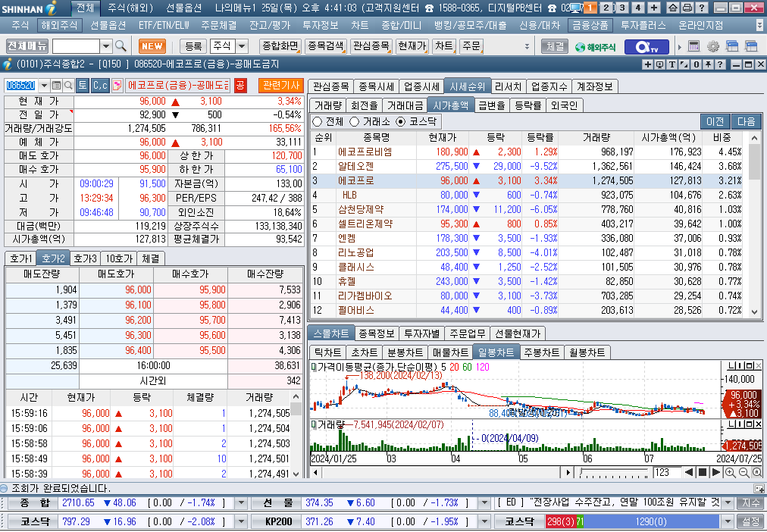
Task: Switch to virtual screen 2
Action: pyautogui.click(x=606, y=8)
